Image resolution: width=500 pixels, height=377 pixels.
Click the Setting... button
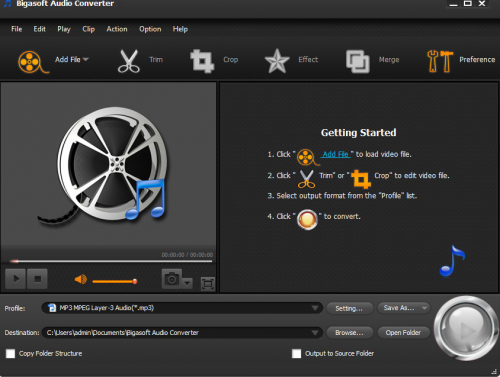(349, 308)
